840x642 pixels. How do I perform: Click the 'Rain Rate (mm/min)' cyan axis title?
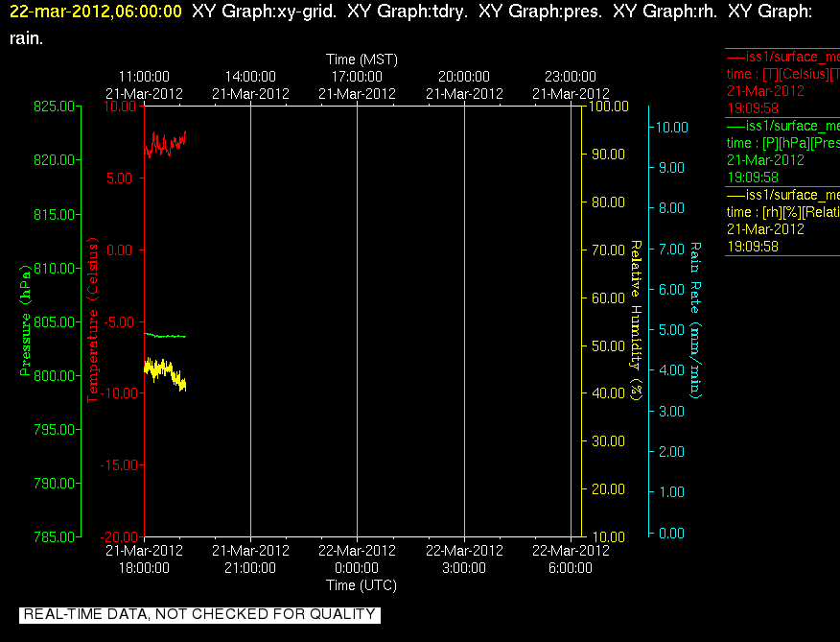click(695, 321)
